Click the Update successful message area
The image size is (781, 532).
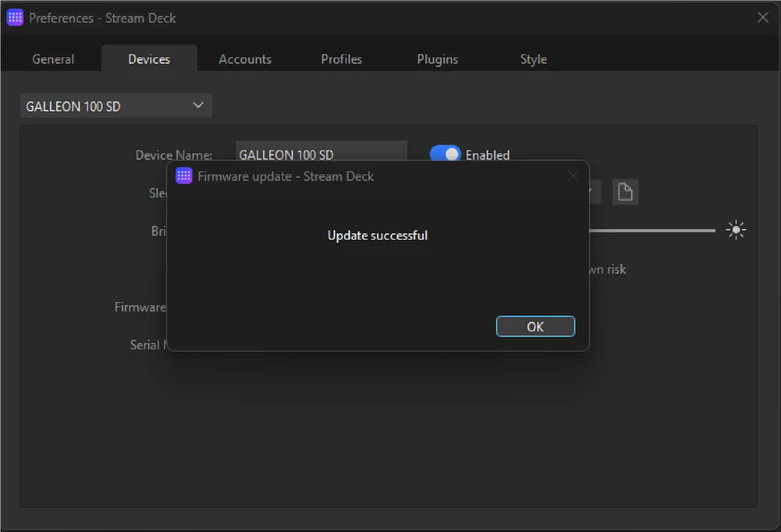point(377,234)
